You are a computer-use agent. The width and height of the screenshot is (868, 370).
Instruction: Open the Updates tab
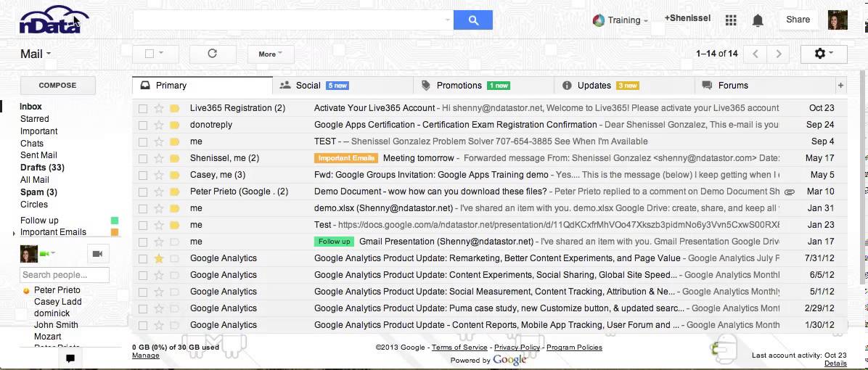coord(624,85)
